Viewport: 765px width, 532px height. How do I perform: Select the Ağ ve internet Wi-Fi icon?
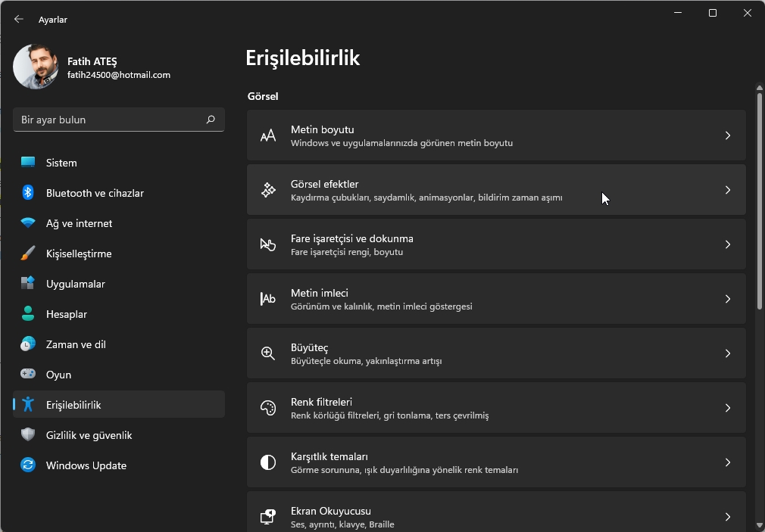point(28,223)
